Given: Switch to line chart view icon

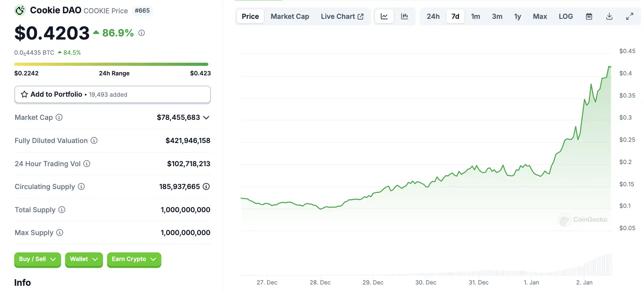Looking at the screenshot, I should (384, 16).
